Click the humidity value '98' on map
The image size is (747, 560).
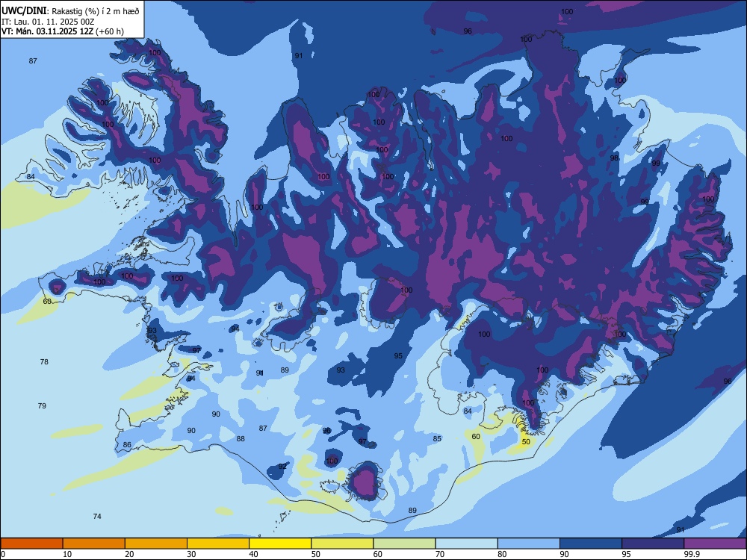click(x=614, y=158)
